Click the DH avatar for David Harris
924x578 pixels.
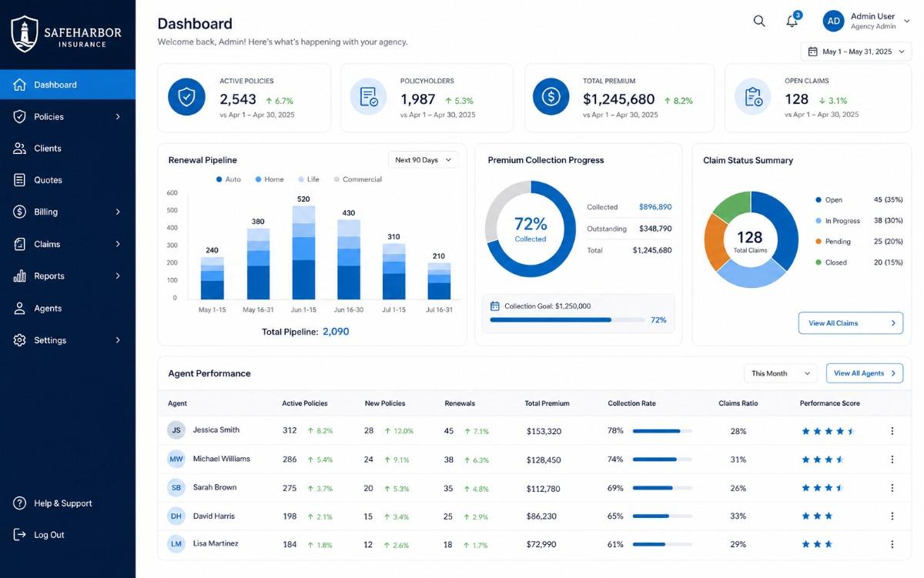[x=176, y=516]
